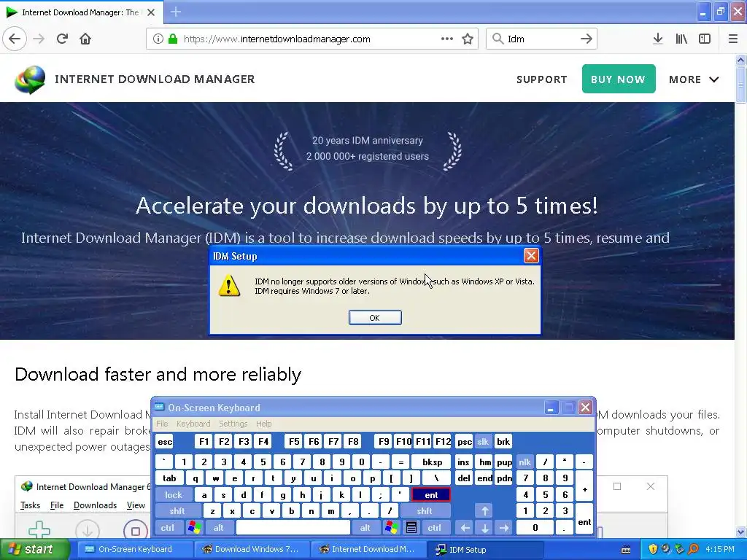Click the page scrollbar up arrow
The width and height of the screenshot is (747, 560).
(x=740, y=60)
